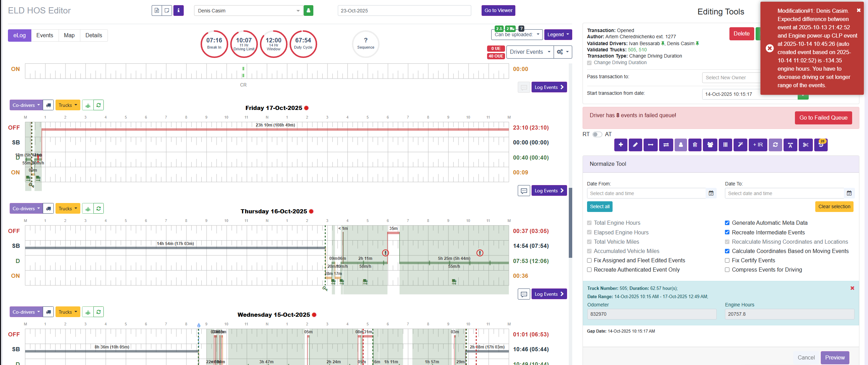Click the date picker calendar icon for Date From

pos(711,193)
